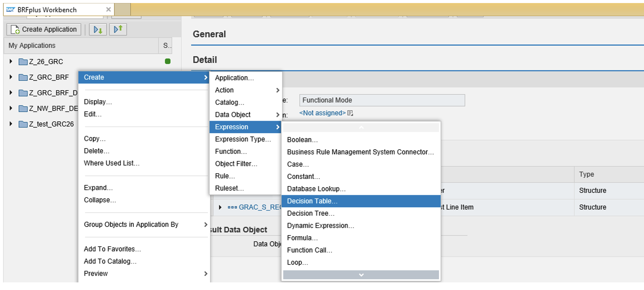This screenshot has height=290, width=644.
Task: Select Database Lookup… expression type
Action: (361, 189)
